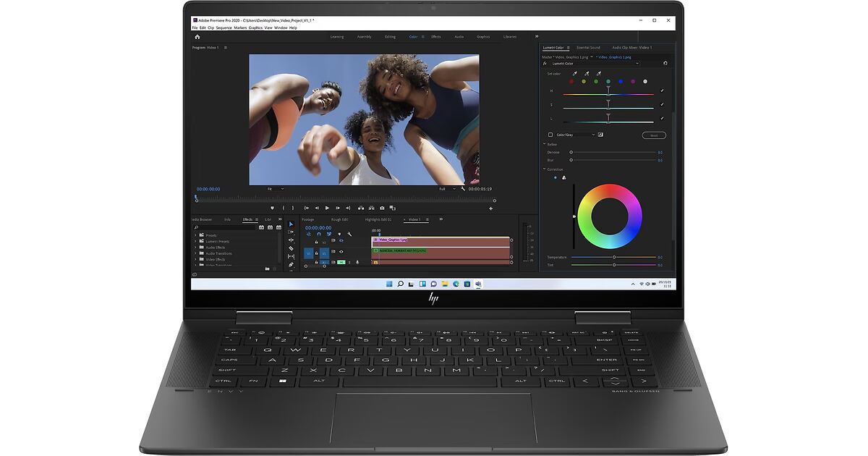
Task: Click the first Set color eyedropper
Action: [x=575, y=73]
